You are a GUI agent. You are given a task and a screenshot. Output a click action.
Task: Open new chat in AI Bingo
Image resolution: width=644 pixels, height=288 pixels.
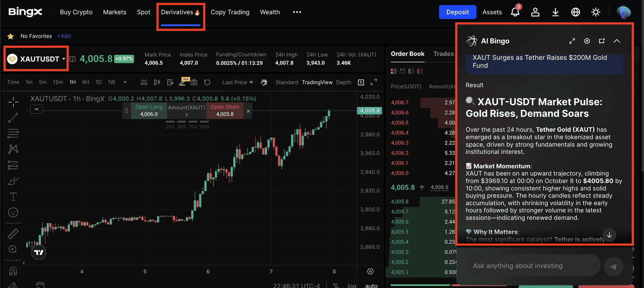[602, 41]
